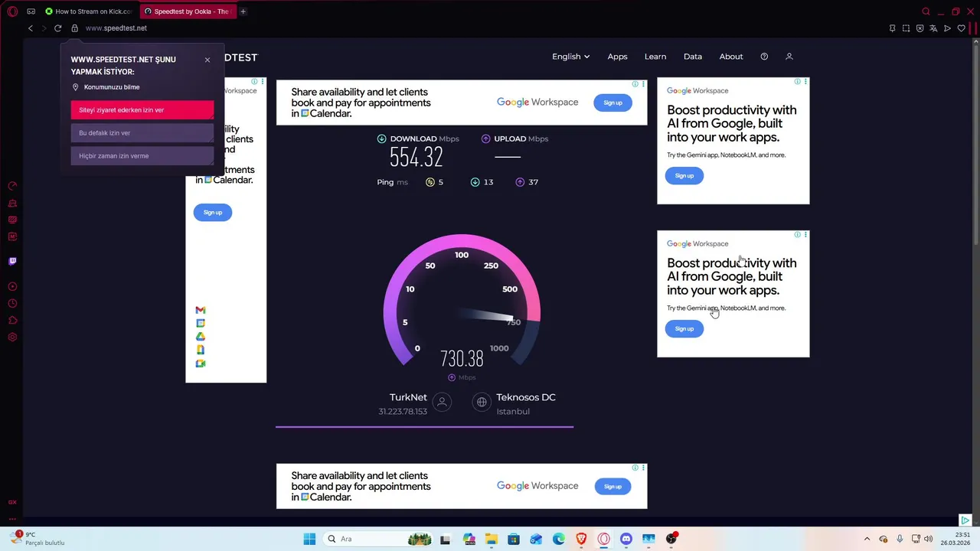Click Sign up on bottom banner ad

click(612, 487)
